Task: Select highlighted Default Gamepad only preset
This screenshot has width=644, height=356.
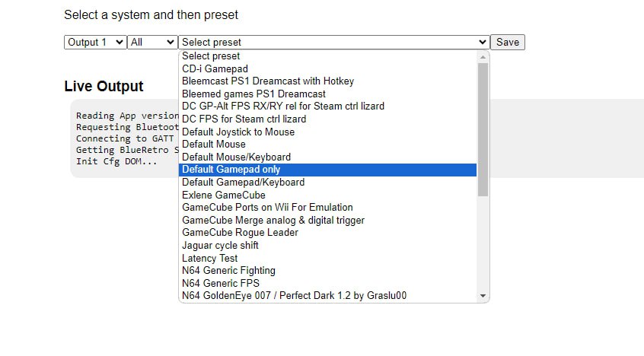Action: pyautogui.click(x=328, y=170)
